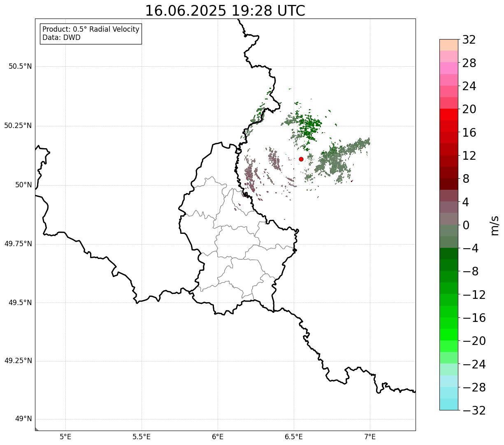504x445 pixels.
Task: Click the colorbar tick label 0
Action: pos(466,225)
